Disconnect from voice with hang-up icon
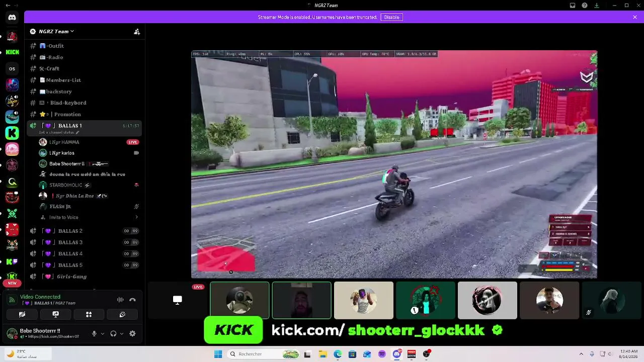Image resolution: width=644 pixels, height=362 pixels. click(x=132, y=300)
